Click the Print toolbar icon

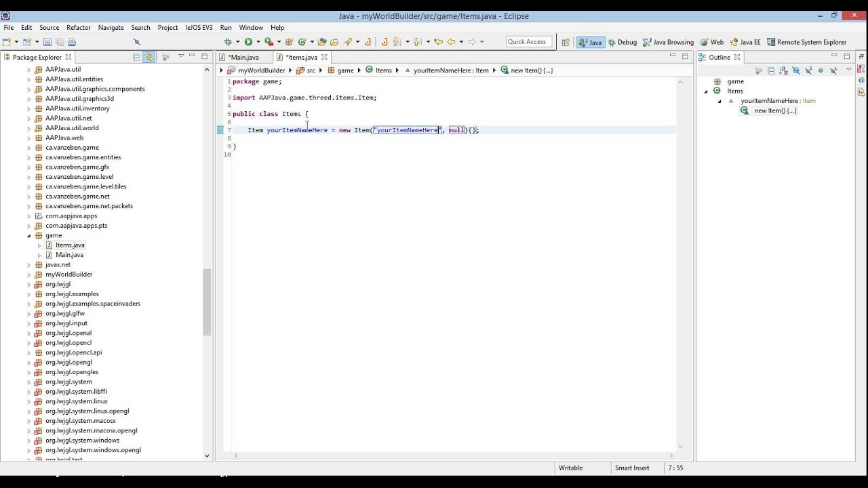(x=72, y=41)
